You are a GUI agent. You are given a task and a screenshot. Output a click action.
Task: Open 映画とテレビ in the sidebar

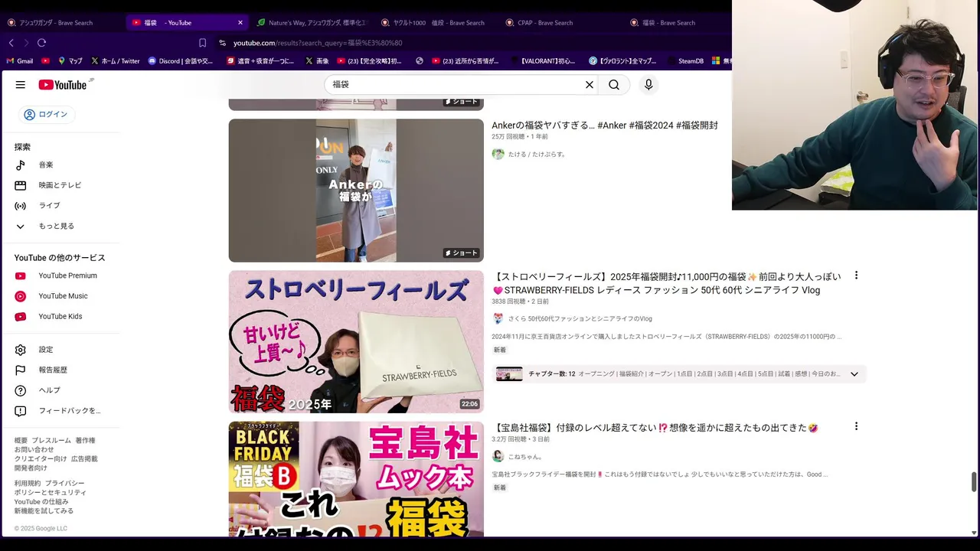tap(61, 185)
